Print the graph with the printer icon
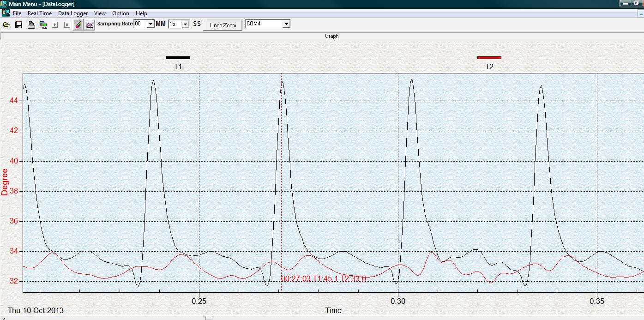 pos(31,24)
